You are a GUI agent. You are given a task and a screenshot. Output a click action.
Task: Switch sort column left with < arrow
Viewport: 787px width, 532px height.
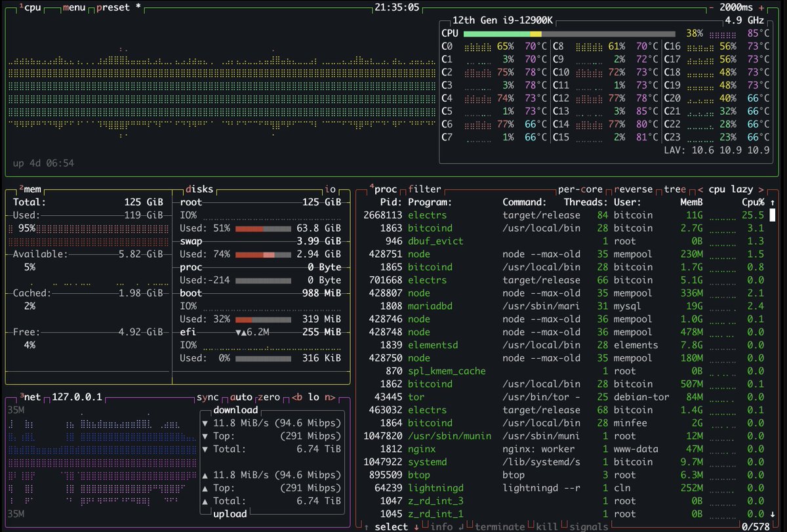point(700,189)
